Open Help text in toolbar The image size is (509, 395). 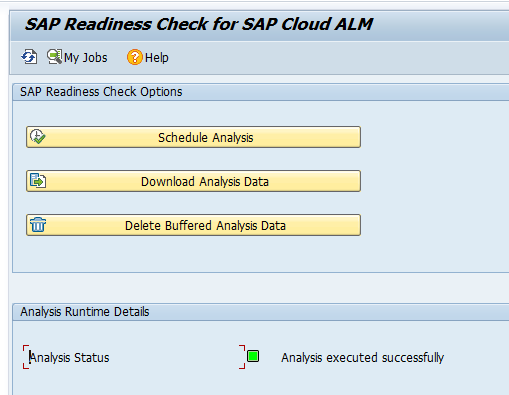157,58
